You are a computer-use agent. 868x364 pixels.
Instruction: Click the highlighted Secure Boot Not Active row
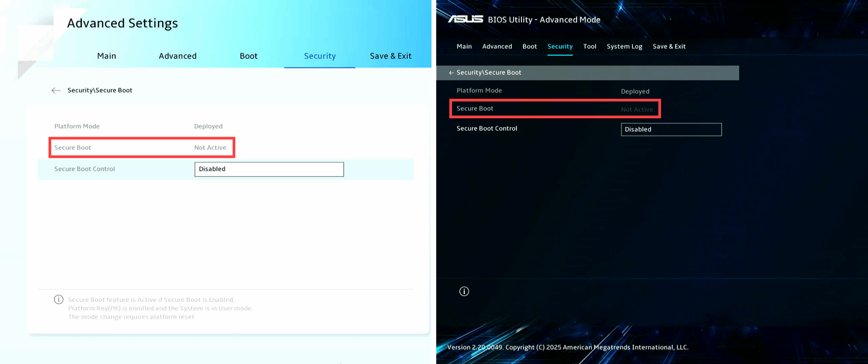point(142,147)
